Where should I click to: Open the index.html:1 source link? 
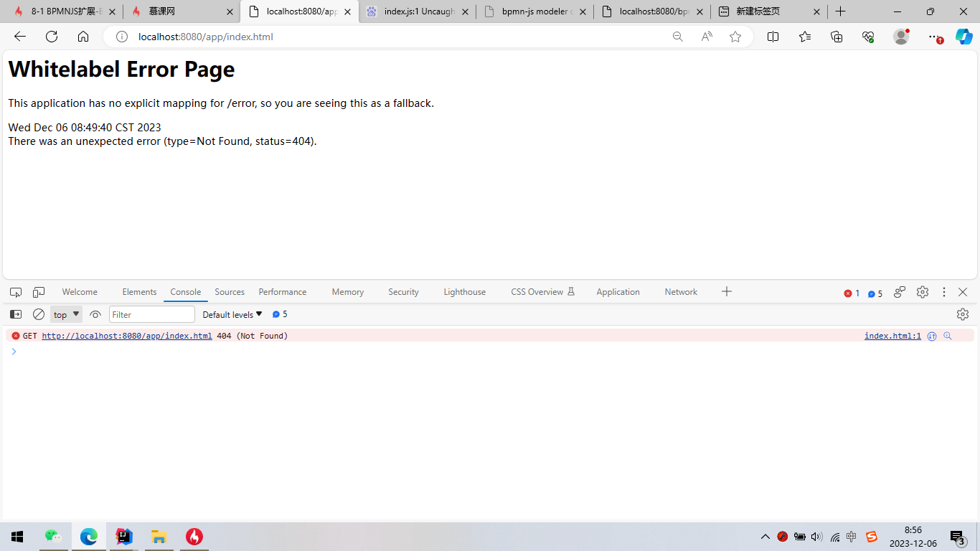[892, 336]
